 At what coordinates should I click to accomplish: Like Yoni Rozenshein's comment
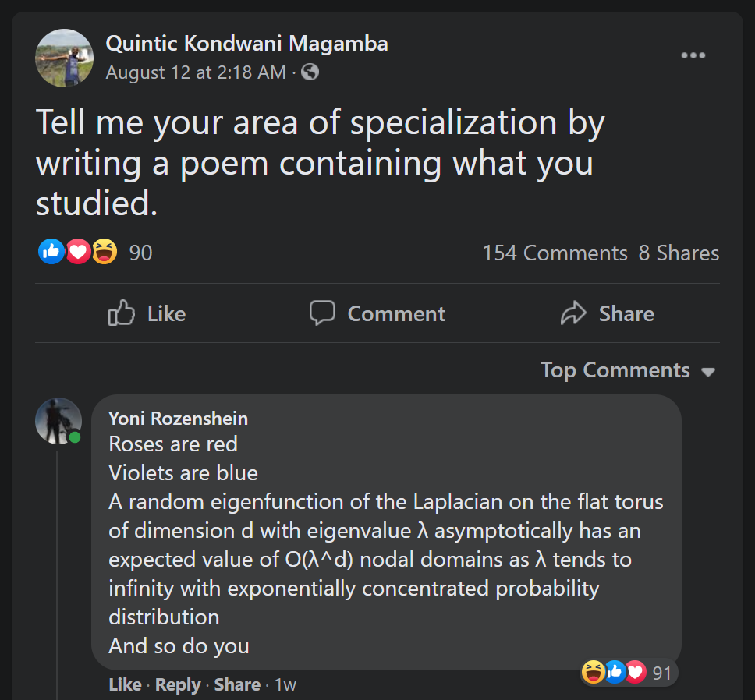pos(125,684)
